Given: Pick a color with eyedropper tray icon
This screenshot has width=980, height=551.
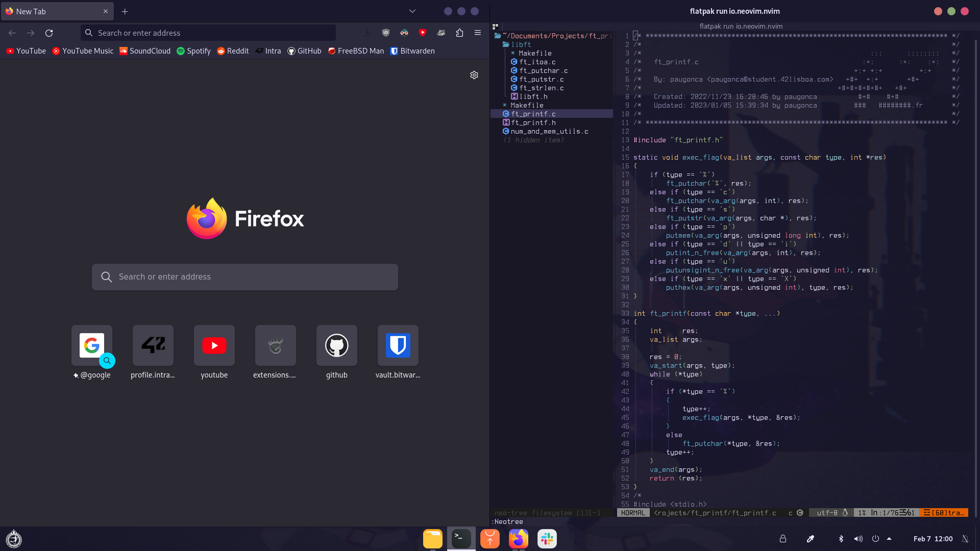Looking at the screenshot, I should point(810,539).
